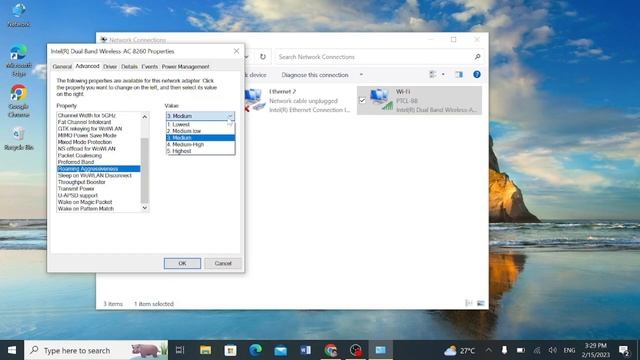The width and height of the screenshot is (640, 360).
Task: Select 'Transmit Power' property
Action: (x=98, y=189)
